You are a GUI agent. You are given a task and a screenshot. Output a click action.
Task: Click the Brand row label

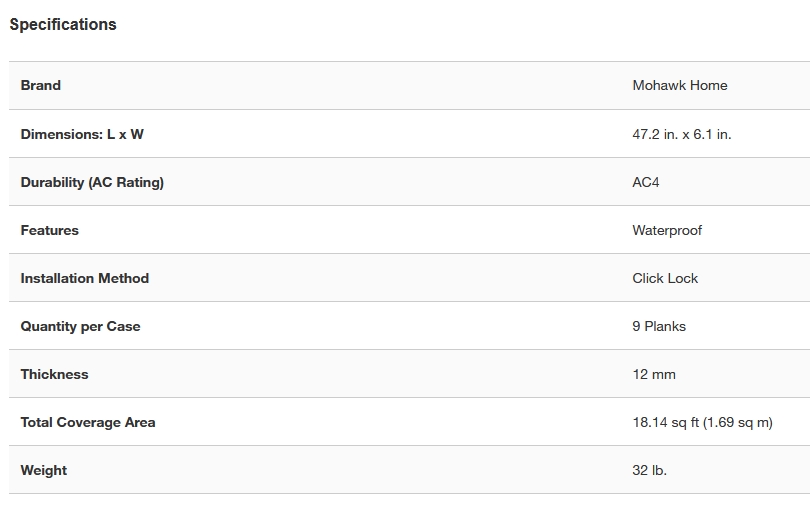tap(41, 85)
